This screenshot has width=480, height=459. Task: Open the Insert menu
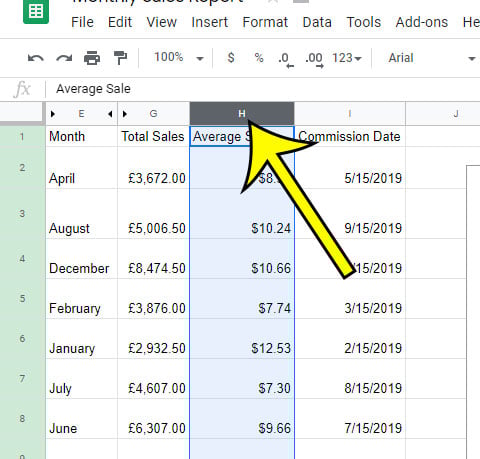pyautogui.click(x=209, y=22)
